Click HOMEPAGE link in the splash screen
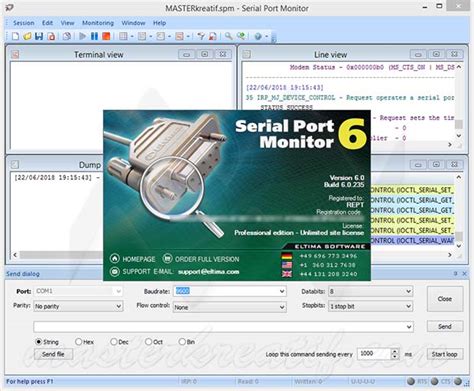The height and width of the screenshot is (391, 474). point(133,259)
